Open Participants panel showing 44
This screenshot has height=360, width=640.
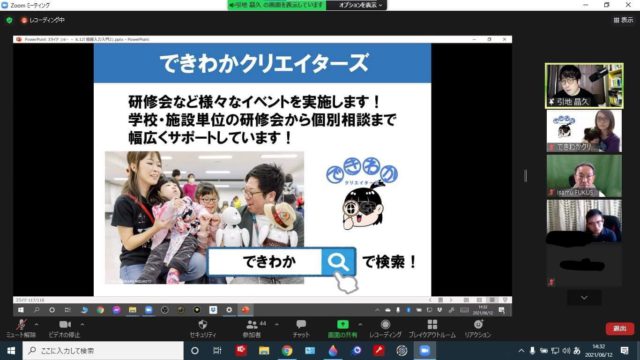[253, 328]
